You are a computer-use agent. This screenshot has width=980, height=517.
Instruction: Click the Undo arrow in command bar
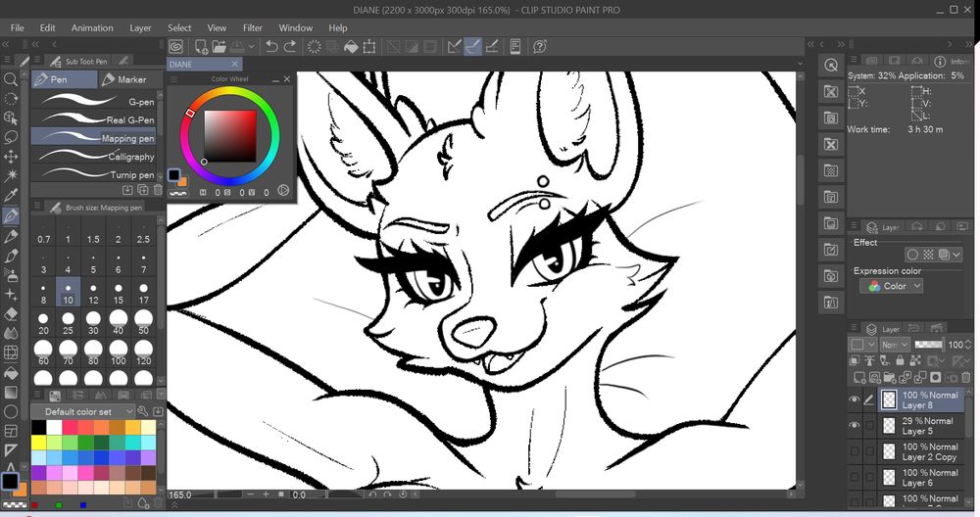[x=271, y=46]
